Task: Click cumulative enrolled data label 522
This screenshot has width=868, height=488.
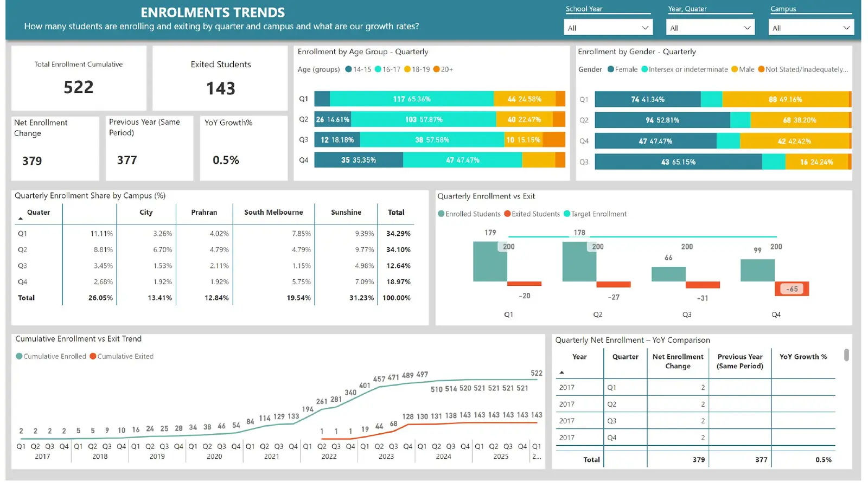Action: pos(537,373)
